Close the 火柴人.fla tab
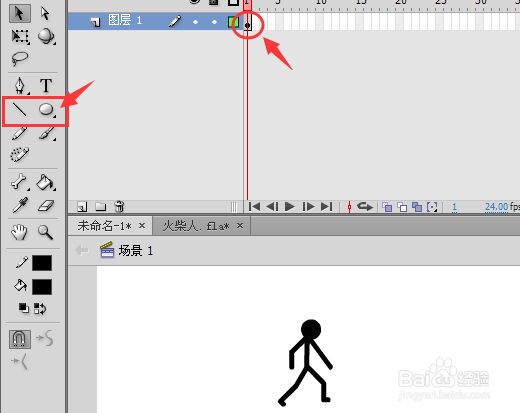The image size is (520, 413). (x=240, y=226)
